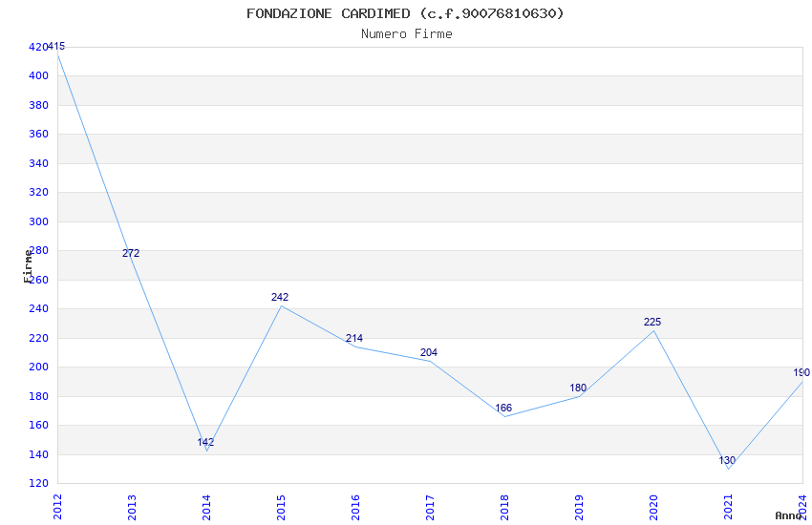
Task: Click x-axis year 2017
Action: (430, 507)
